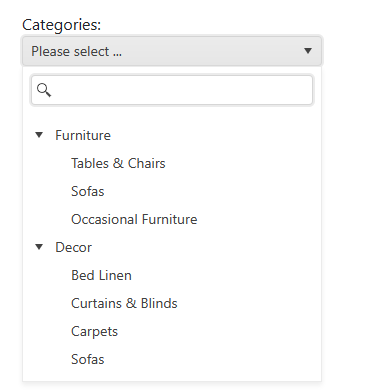Image resolution: width=365 pixels, height=392 pixels.
Task: Choose Bed Linen under Decor
Action: tap(101, 275)
